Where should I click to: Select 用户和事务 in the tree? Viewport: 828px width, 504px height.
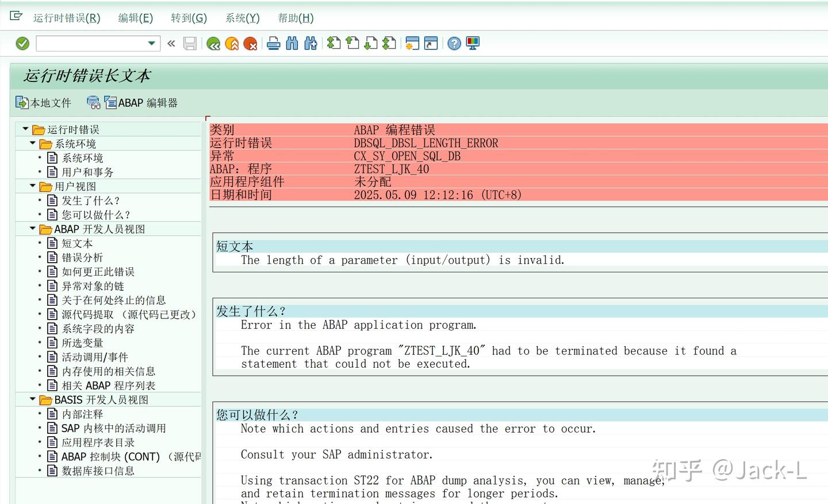tap(87, 172)
